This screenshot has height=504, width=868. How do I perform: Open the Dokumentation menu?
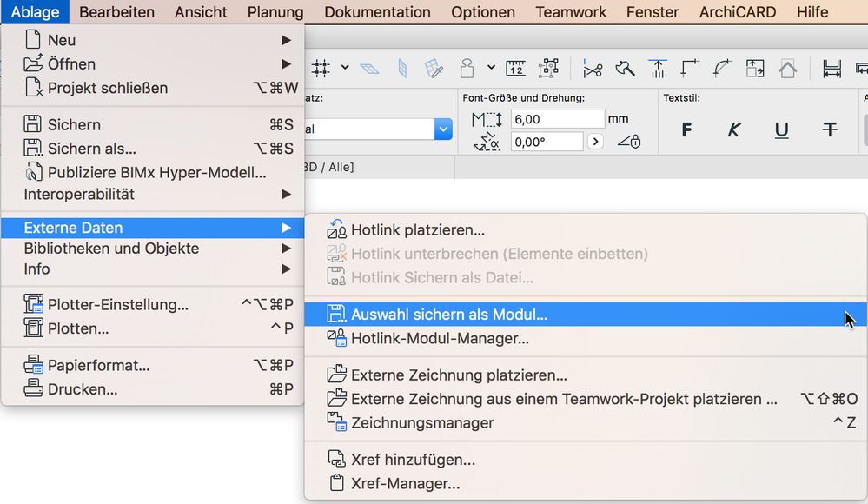[376, 12]
